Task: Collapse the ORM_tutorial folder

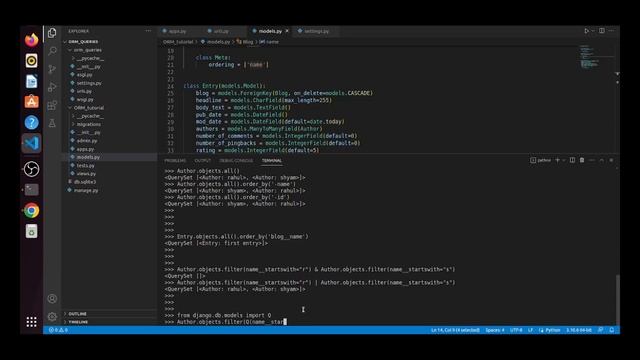Action: click(89, 108)
